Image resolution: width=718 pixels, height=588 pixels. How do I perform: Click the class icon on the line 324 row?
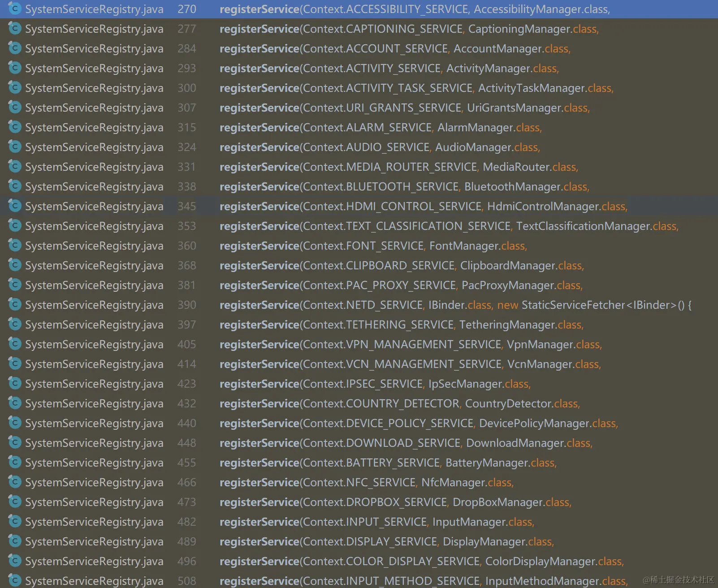coord(15,147)
